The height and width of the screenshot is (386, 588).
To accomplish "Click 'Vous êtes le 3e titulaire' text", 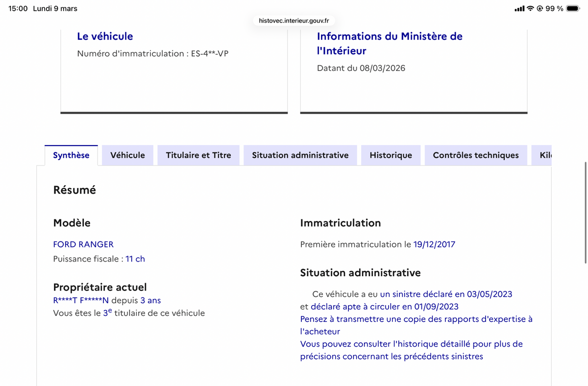I will pyautogui.click(x=129, y=313).
